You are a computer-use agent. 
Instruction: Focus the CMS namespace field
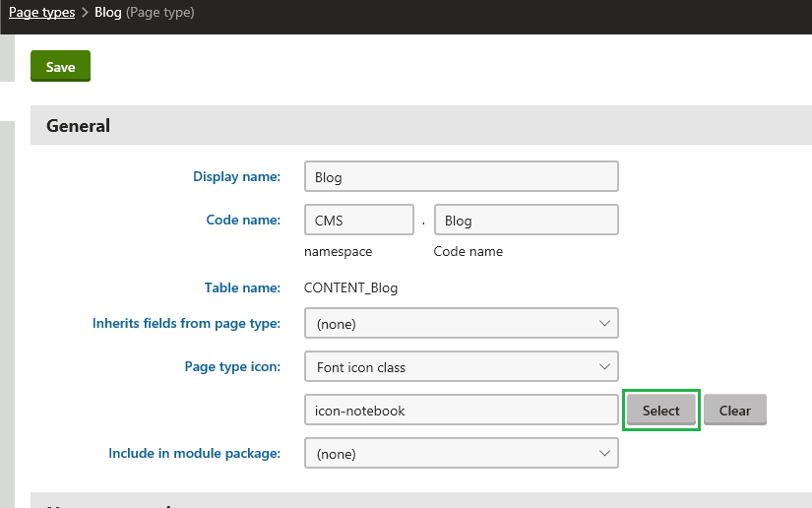(359, 221)
